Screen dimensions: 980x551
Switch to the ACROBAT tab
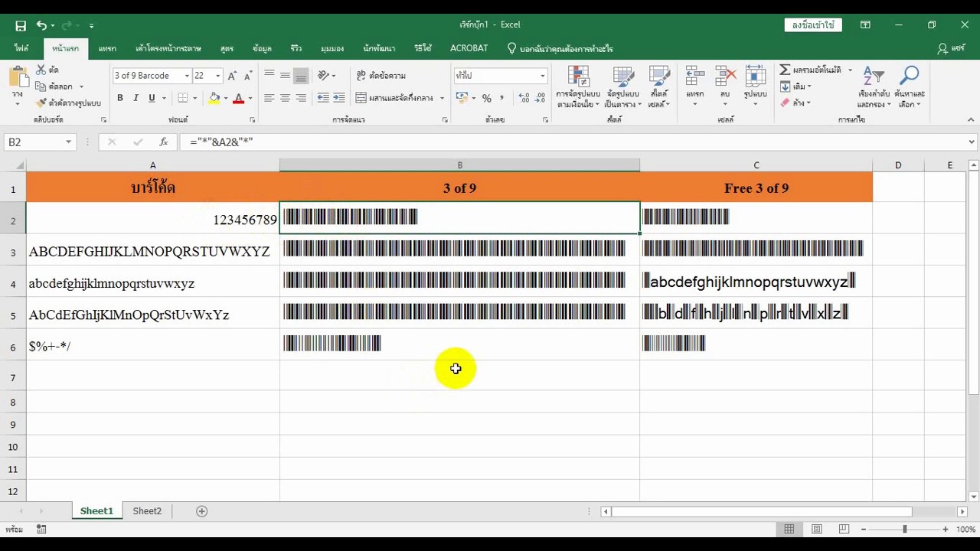(469, 48)
